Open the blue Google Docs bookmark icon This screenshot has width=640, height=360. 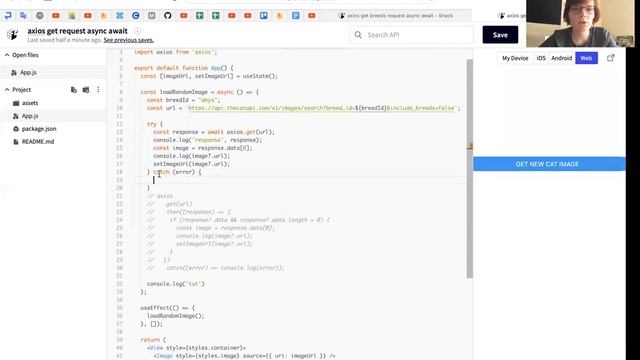point(296,16)
